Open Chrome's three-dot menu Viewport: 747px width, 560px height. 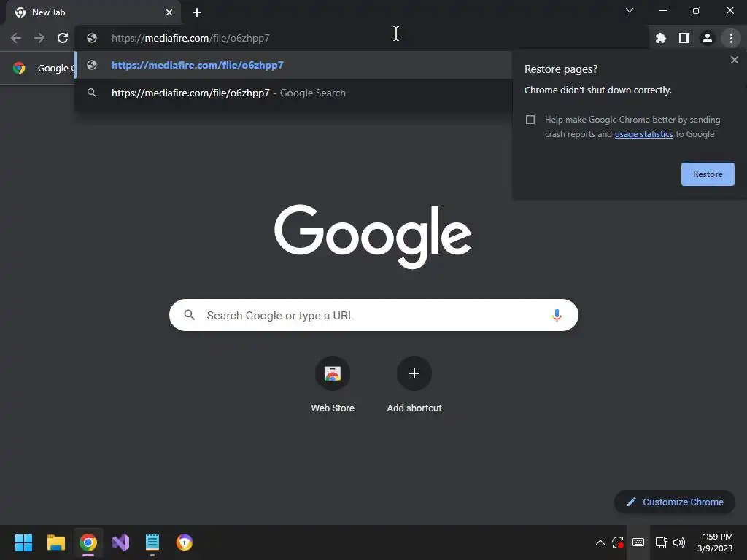tap(731, 38)
